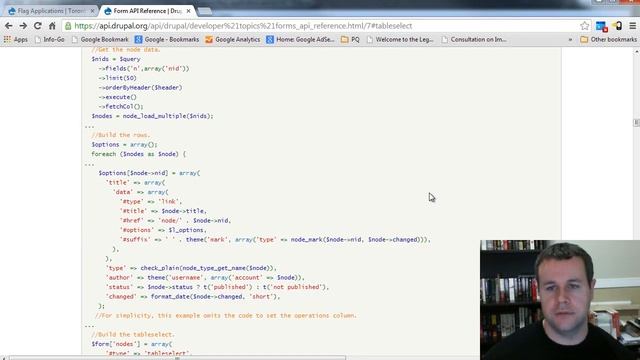This screenshot has height=360, width=640.
Task: Click the '#title' => $node->title line
Action: click(x=163, y=211)
